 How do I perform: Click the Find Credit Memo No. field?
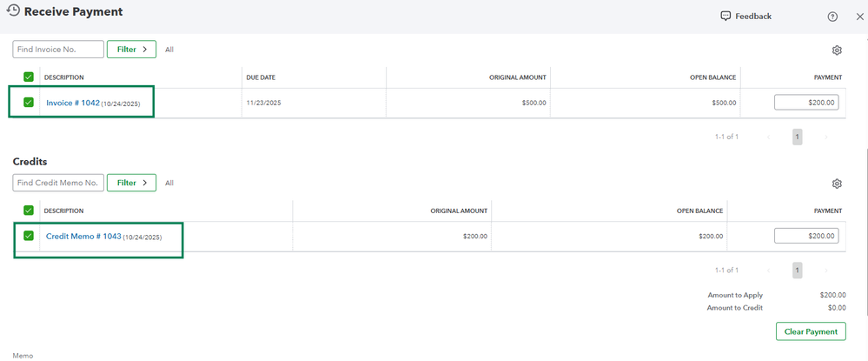pos(58,183)
